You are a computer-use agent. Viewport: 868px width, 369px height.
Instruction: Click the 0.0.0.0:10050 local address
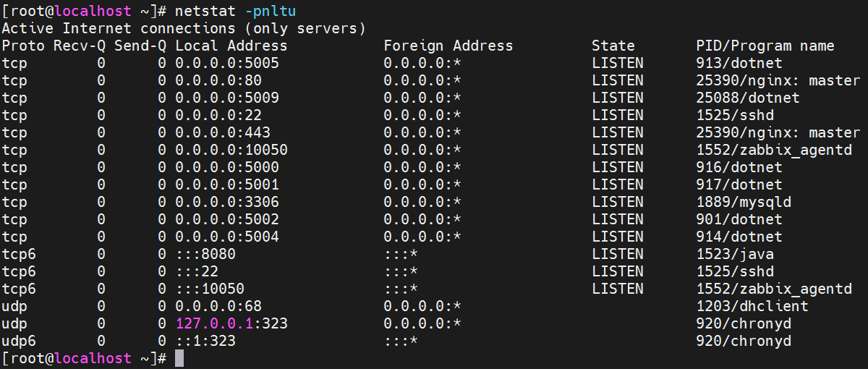(231, 150)
